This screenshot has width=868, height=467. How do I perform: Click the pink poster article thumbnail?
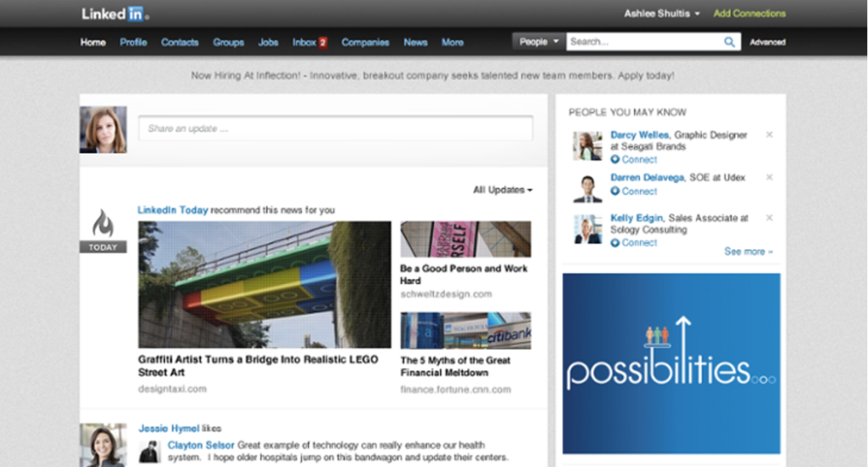[x=465, y=239]
